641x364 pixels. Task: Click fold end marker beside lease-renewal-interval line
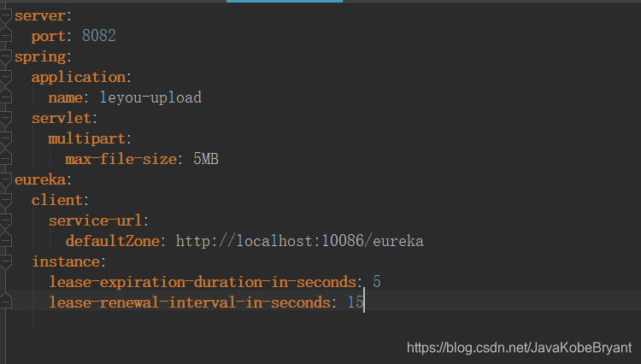point(5,302)
